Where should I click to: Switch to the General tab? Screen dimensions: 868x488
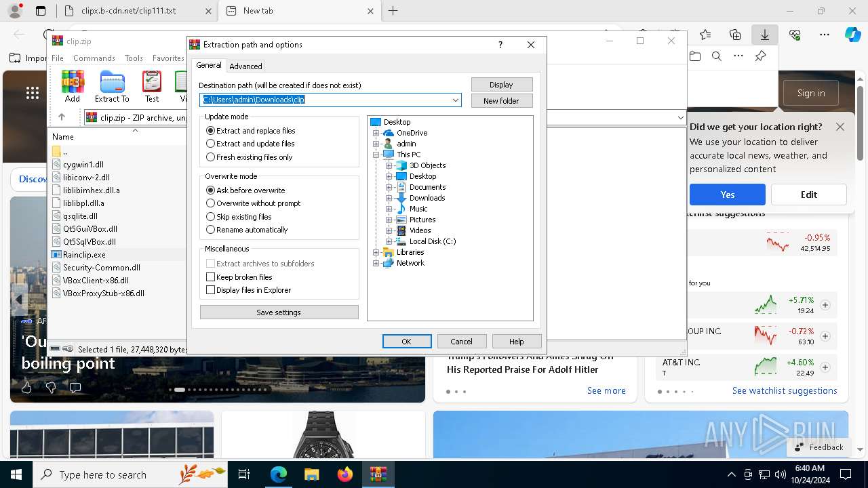[209, 65]
